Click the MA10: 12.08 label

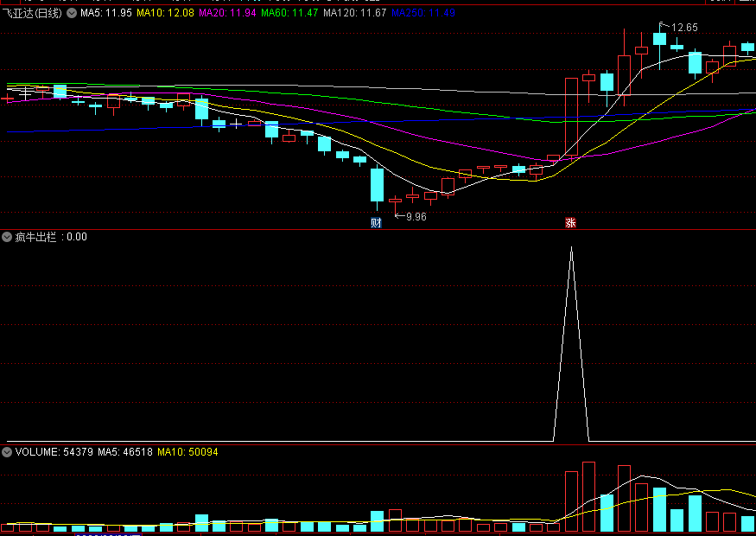point(165,13)
